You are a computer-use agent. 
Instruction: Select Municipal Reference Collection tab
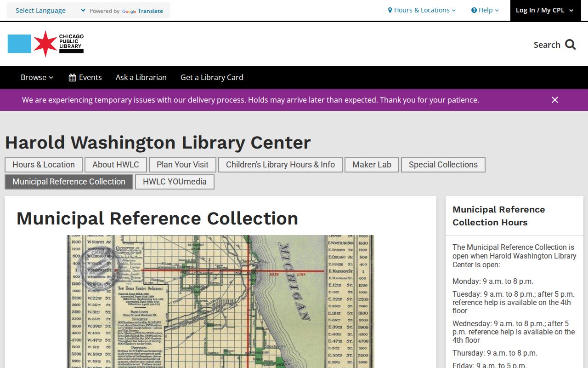point(69,182)
